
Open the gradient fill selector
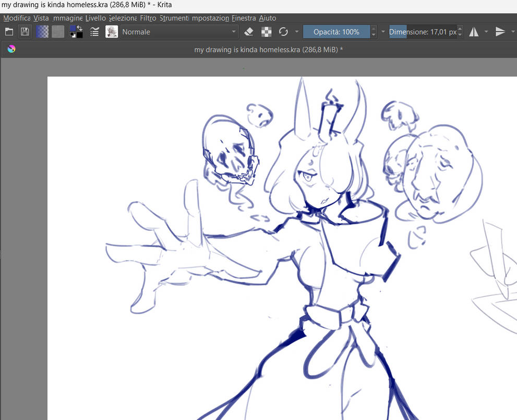pos(42,32)
